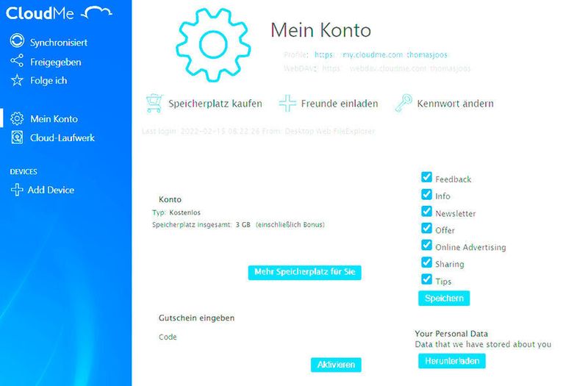The image size is (588, 386).
Task: Click the Herunterladen button
Action: (452, 361)
